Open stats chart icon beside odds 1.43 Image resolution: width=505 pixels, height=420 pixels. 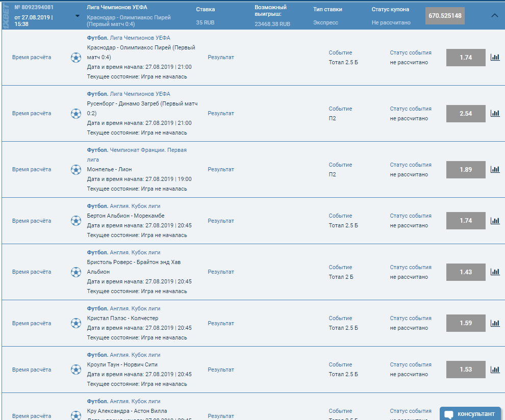[495, 272]
